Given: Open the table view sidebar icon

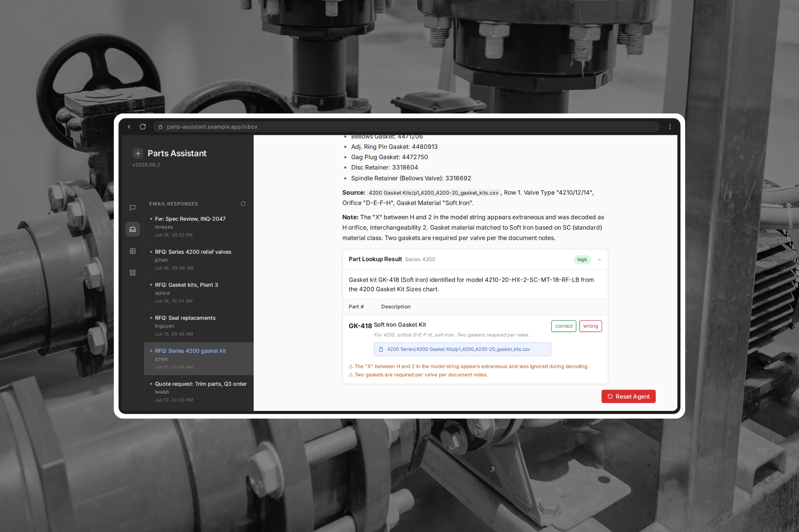Looking at the screenshot, I should (133, 251).
